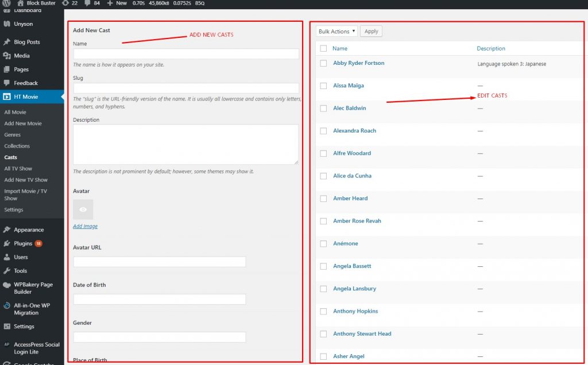Click the Gender input field
588x365 pixels.
click(x=160, y=337)
